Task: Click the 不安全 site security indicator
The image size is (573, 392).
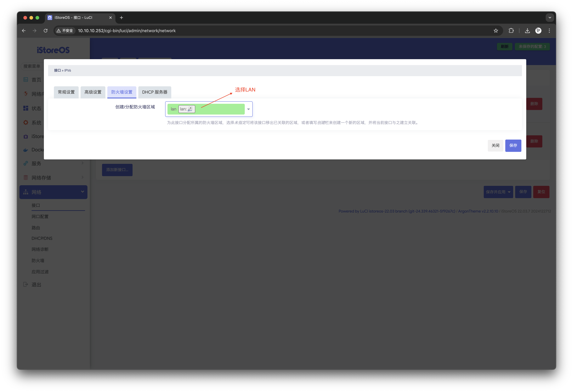Action: point(65,31)
